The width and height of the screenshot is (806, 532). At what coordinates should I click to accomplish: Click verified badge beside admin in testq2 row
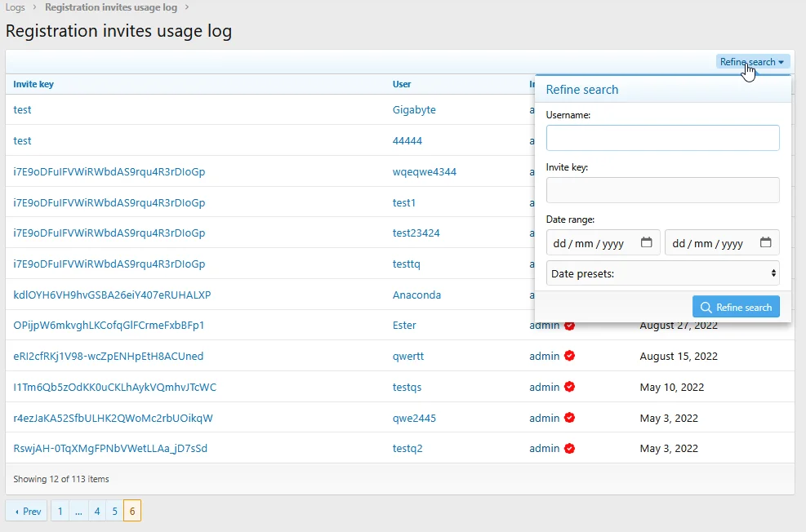click(569, 448)
